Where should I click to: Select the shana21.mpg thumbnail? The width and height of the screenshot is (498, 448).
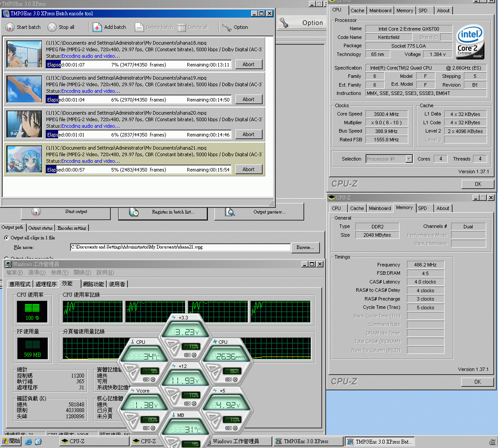(x=24, y=159)
